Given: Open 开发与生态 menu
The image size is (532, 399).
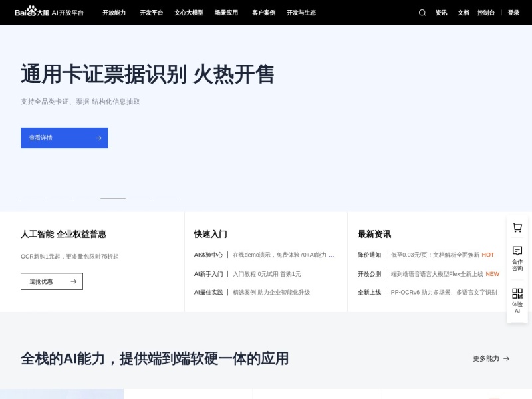Looking at the screenshot, I should [301, 13].
